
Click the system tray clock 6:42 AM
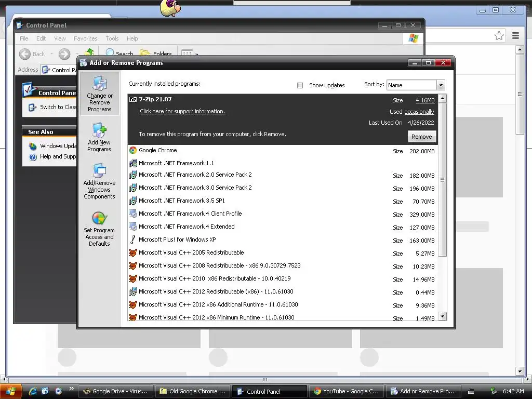tap(513, 391)
